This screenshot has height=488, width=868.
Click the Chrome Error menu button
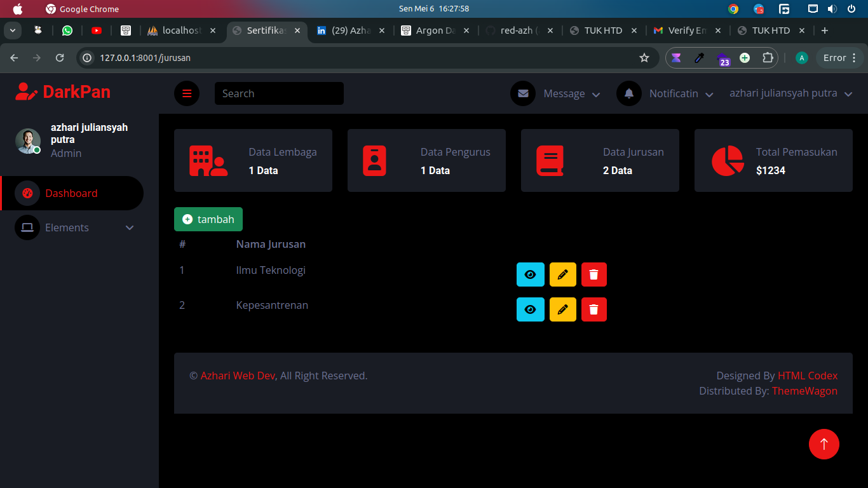(840, 58)
